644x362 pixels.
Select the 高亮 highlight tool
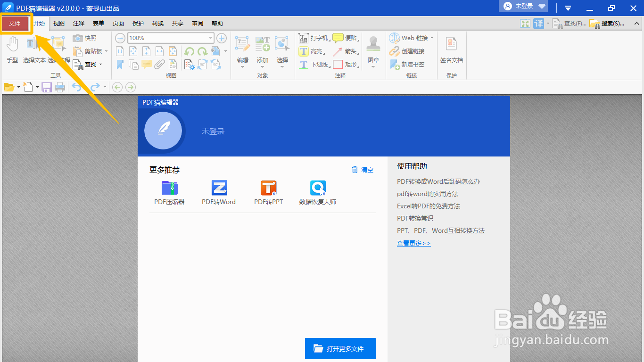(312, 51)
